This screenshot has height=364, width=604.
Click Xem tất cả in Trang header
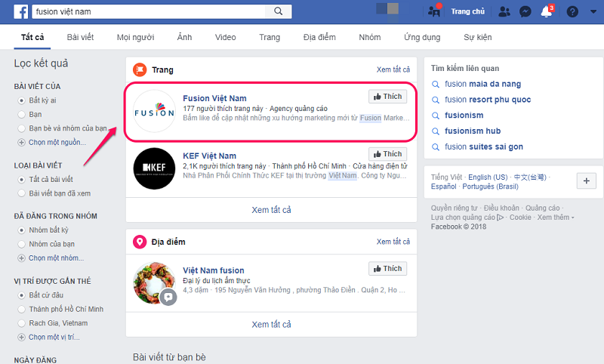pyautogui.click(x=393, y=69)
